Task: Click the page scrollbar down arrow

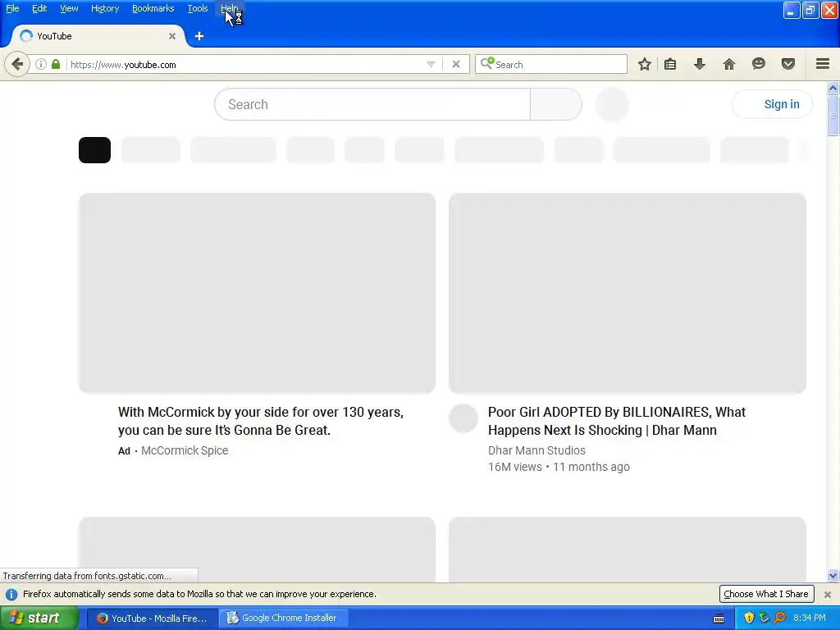Action: point(833,576)
